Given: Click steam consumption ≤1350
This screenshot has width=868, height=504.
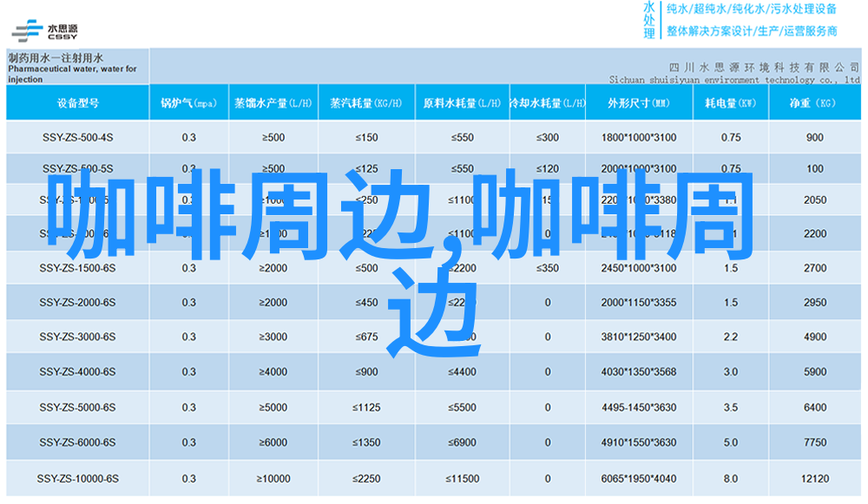Looking at the screenshot, I should coord(366,442).
